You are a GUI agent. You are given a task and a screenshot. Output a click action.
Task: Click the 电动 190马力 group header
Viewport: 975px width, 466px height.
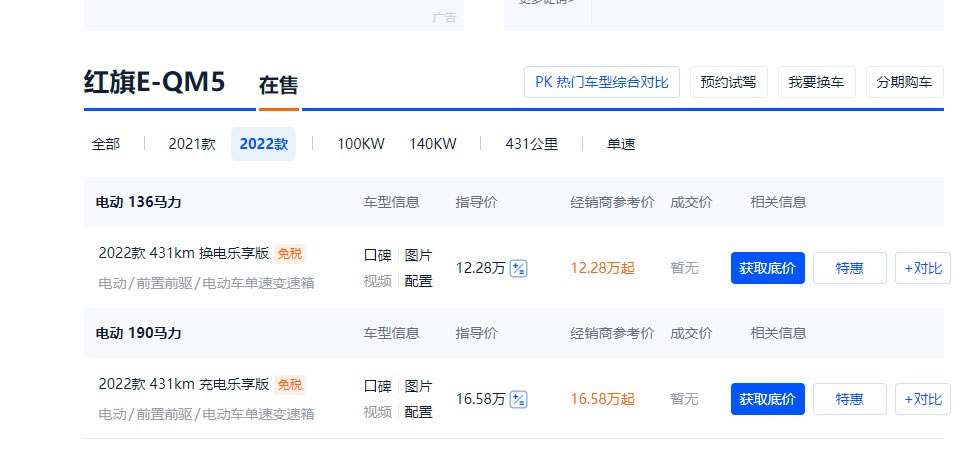point(138,333)
